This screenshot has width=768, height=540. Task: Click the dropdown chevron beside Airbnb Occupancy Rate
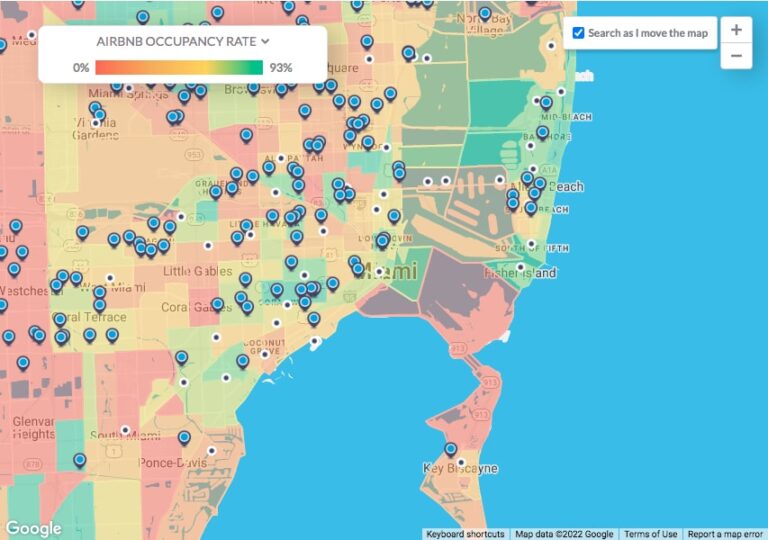(x=265, y=41)
